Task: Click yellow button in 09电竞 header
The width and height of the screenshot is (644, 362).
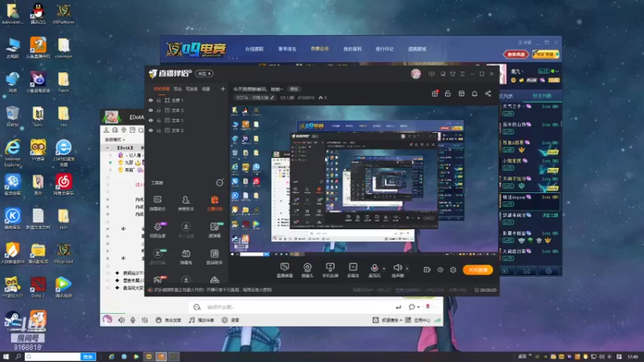Action: (x=546, y=54)
